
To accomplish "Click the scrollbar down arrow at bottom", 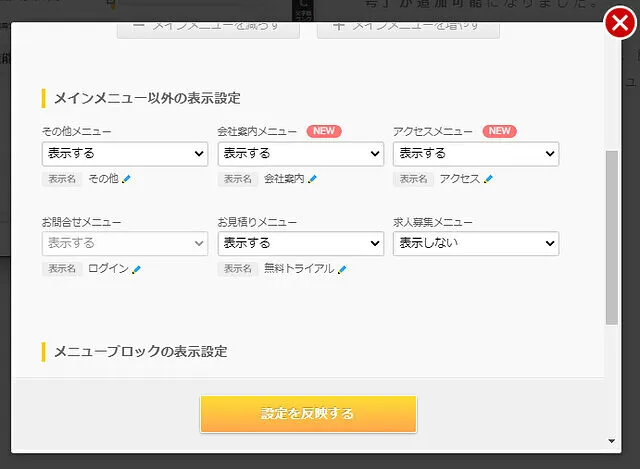I will (611, 441).
